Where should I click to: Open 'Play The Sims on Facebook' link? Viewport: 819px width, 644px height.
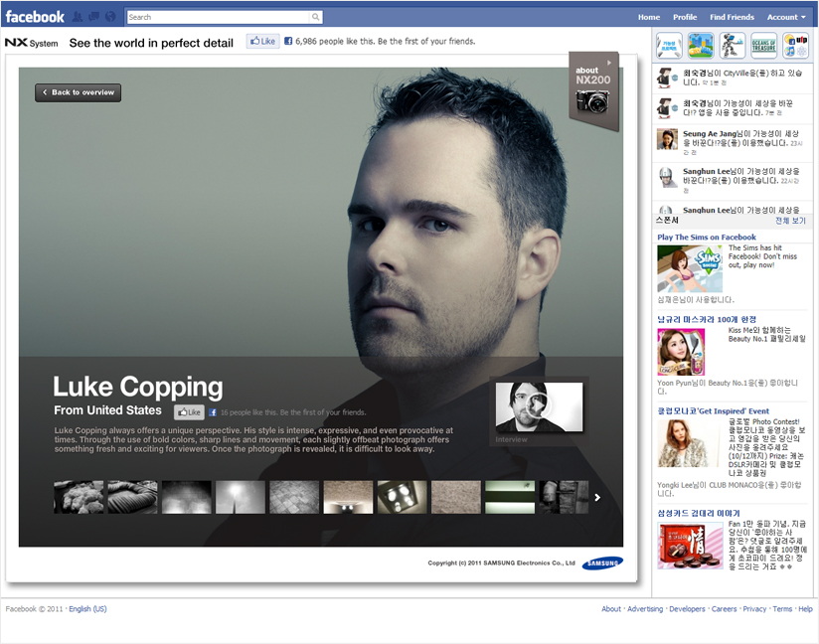point(706,238)
